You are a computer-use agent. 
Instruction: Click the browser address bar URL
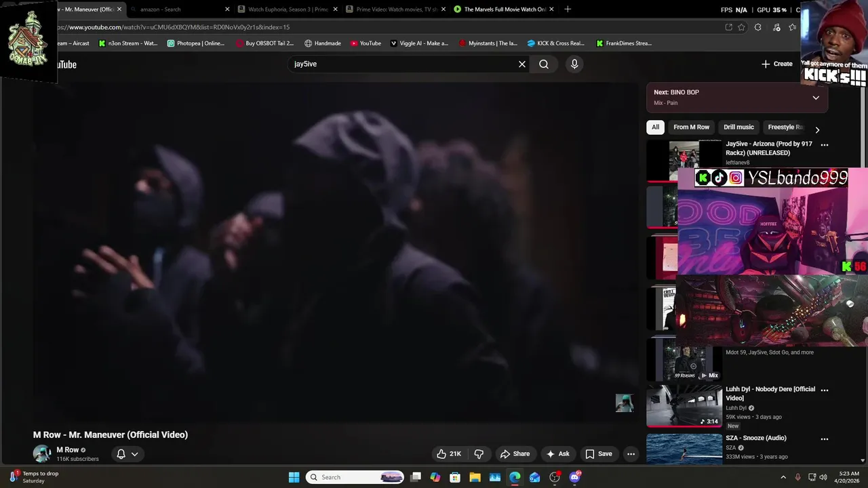click(x=173, y=27)
